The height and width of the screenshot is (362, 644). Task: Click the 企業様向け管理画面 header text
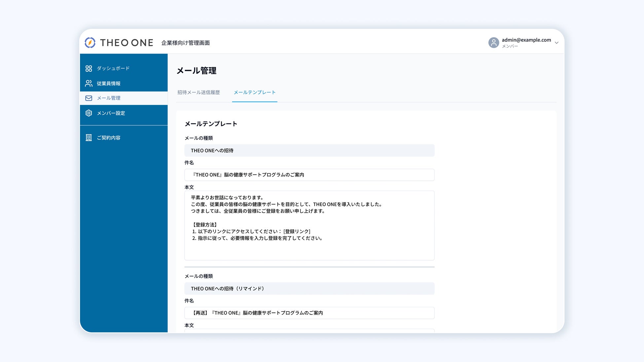coord(186,43)
